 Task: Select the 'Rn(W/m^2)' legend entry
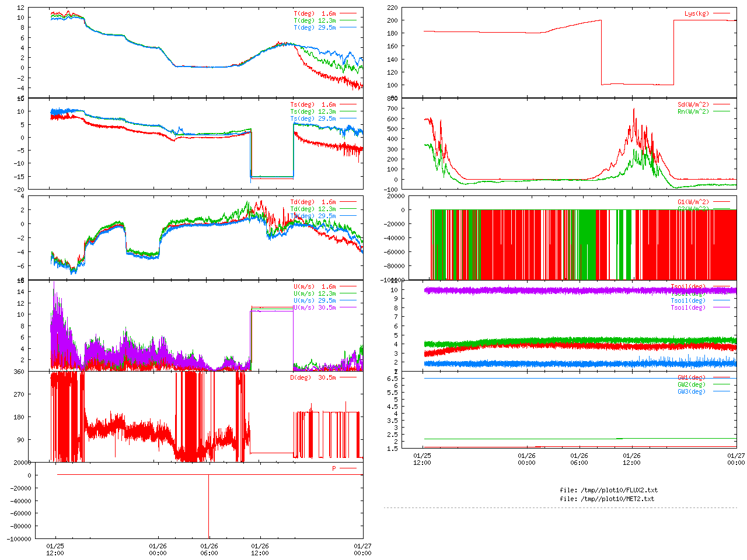[x=693, y=111]
